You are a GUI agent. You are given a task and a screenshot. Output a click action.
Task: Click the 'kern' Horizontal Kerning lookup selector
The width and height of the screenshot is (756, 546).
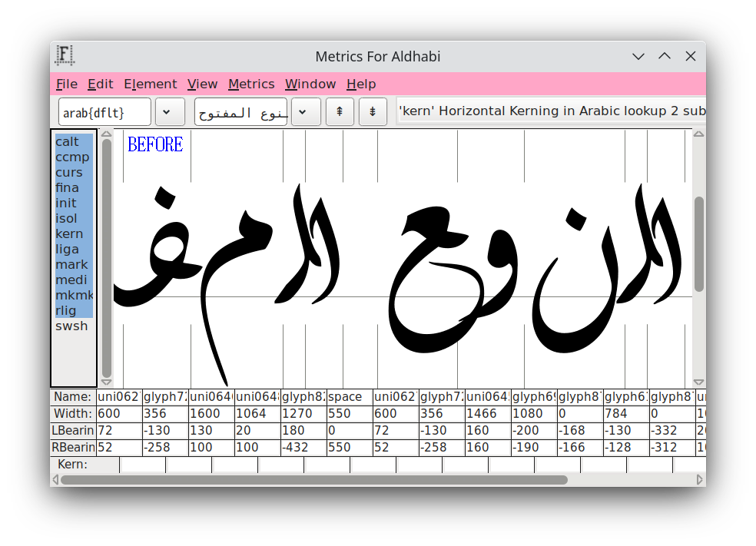pos(551,111)
